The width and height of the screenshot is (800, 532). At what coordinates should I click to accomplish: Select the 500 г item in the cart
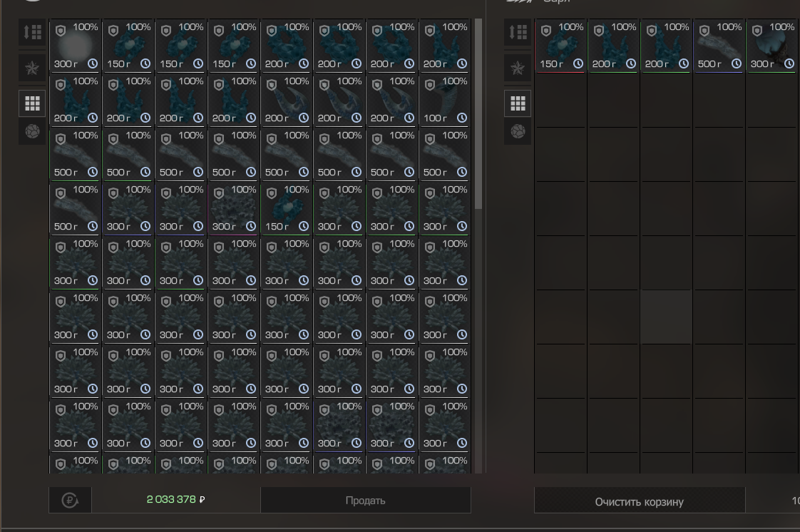[x=719, y=46]
